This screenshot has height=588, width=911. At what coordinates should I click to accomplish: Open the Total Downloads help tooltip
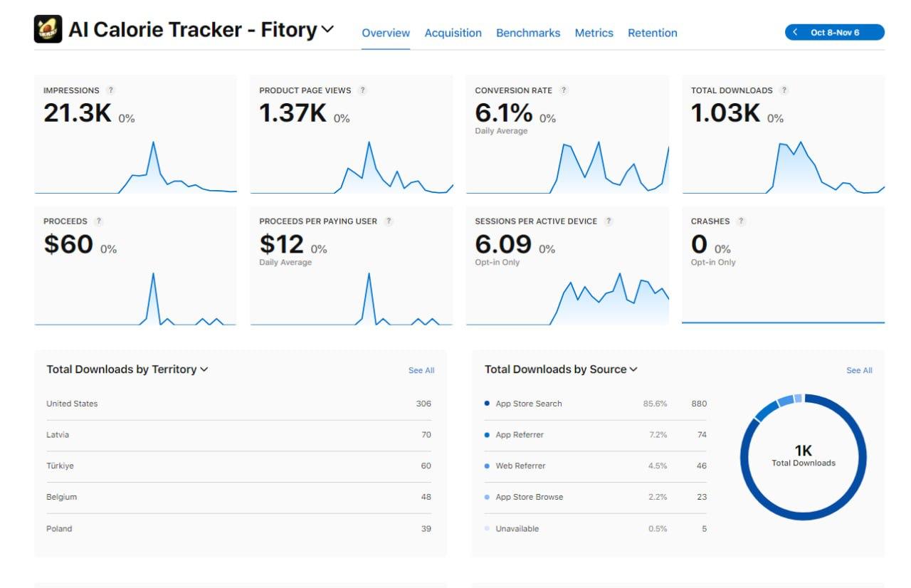785,90
